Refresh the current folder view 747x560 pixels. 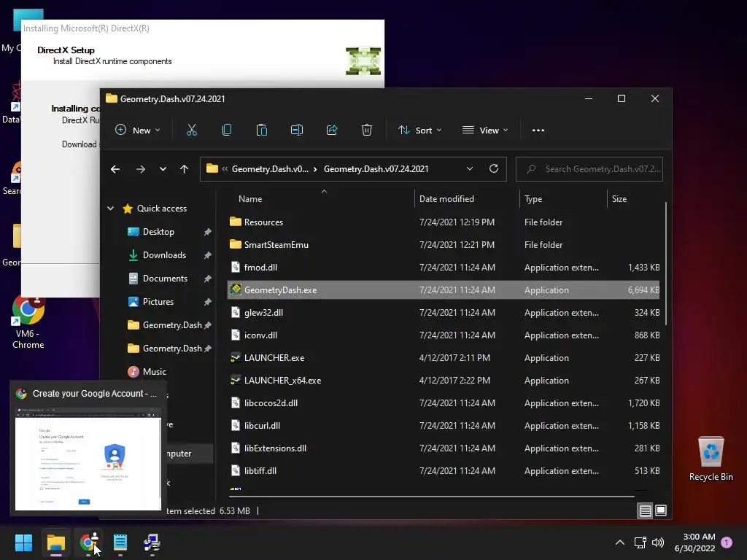pos(494,168)
